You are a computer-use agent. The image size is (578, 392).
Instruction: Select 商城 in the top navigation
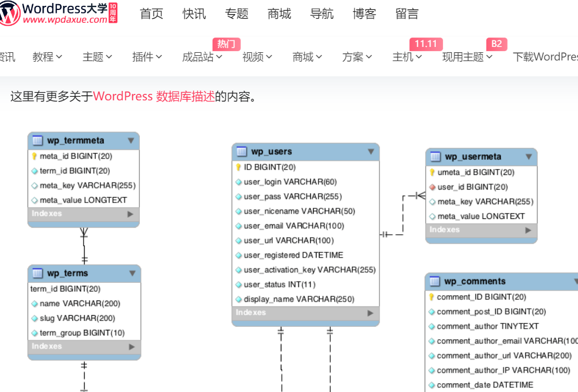tap(280, 14)
